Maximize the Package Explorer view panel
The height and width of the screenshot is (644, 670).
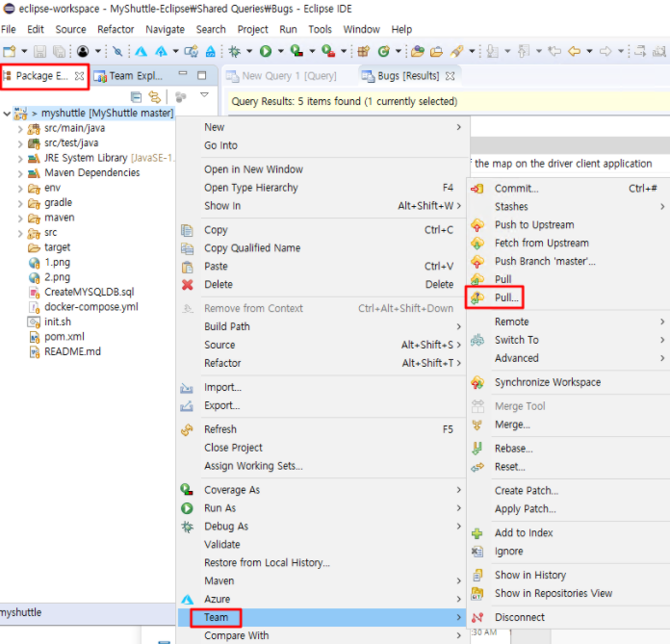202,75
